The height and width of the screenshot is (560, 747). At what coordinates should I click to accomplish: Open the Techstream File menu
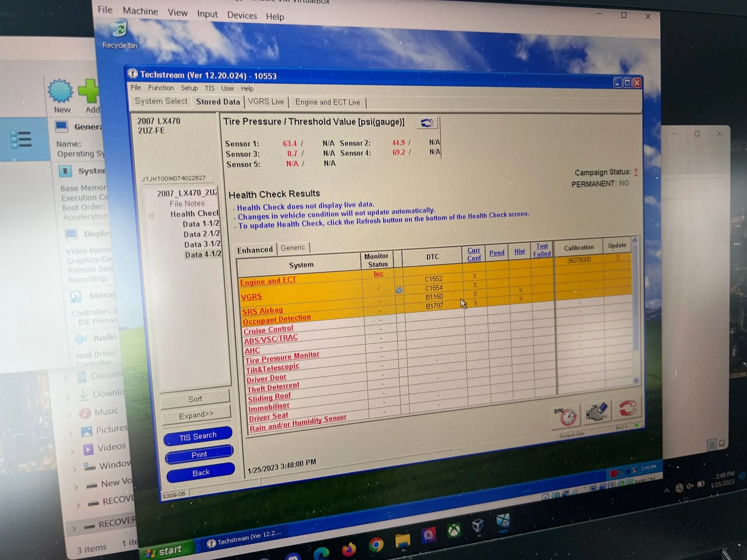136,87
